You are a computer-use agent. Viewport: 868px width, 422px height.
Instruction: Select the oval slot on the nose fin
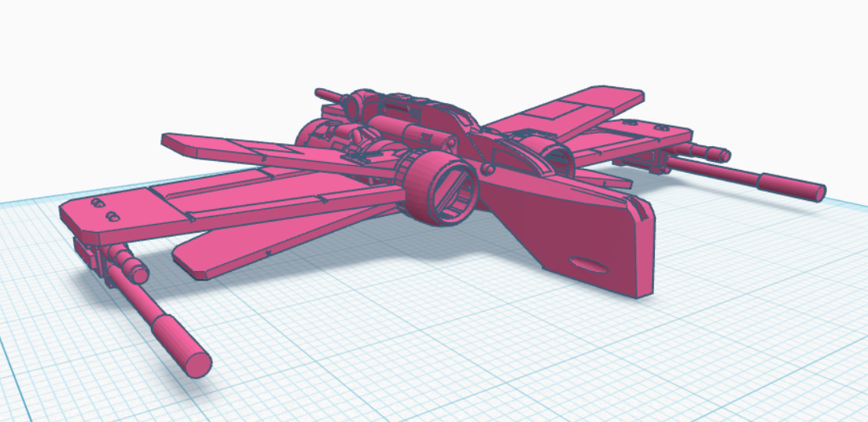pos(589,265)
